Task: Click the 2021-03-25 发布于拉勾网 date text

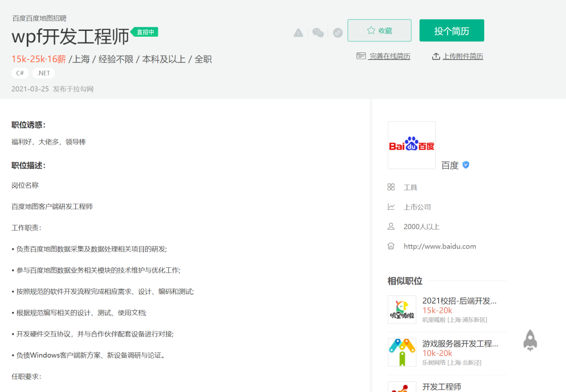Action: tap(52, 89)
